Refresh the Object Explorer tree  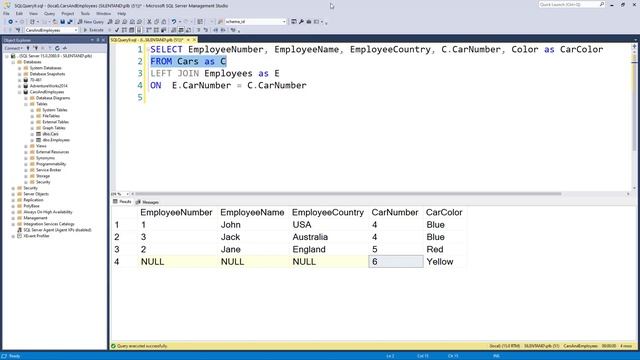click(57, 48)
